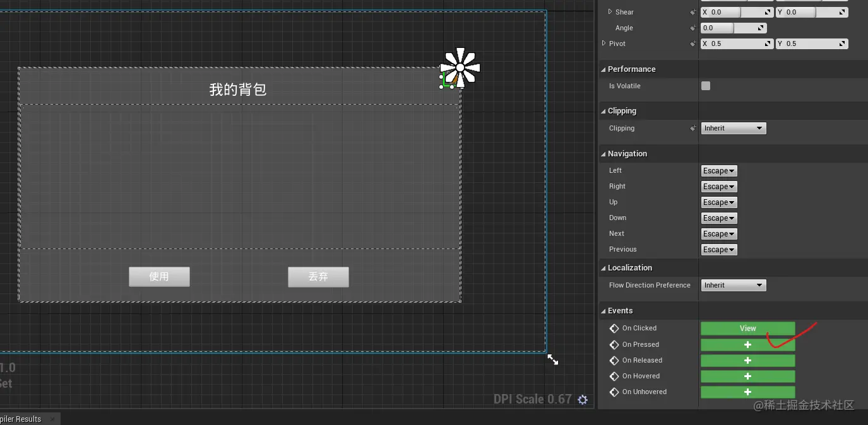Click the flower-shaped anchor medallion
The width and height of the screenshot is (868, 425).
pos(460,67)
